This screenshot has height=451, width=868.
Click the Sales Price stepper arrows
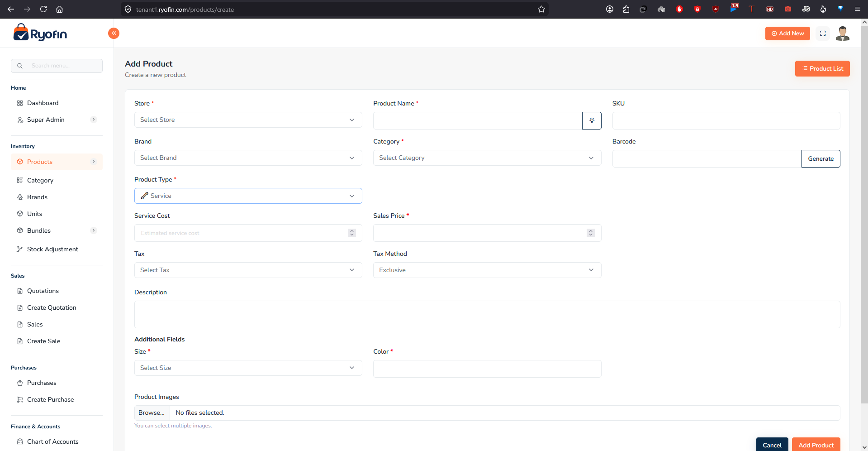(591, 233)
